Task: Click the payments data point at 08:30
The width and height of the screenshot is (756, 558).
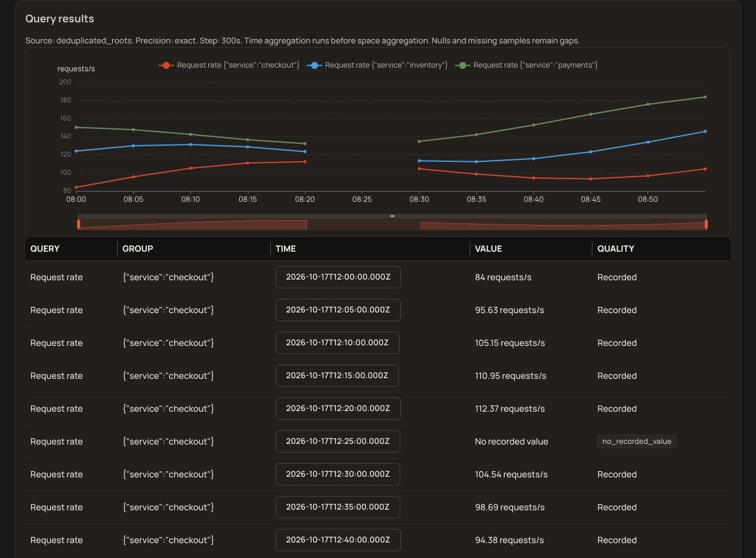Action: click(x=420, y=141)
